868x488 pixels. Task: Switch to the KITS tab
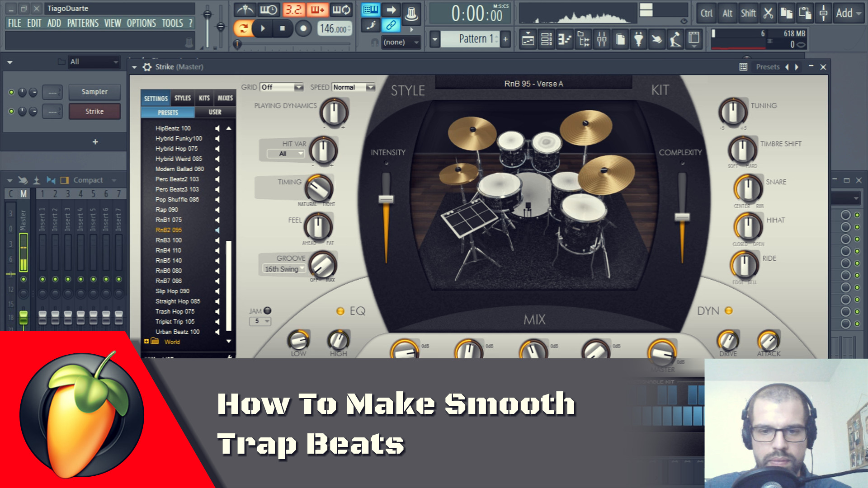pyautogui.click(x=204, y=98)
